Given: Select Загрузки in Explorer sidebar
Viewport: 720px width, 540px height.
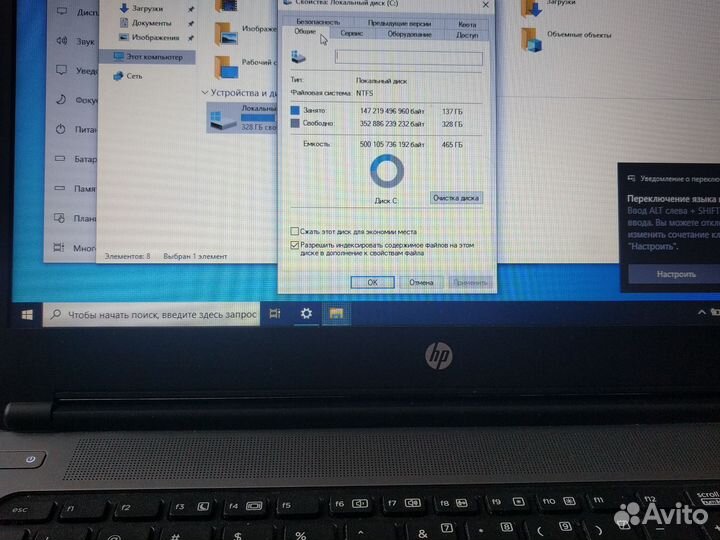Looking at the screenshot, I should pyautogui.click(x=147, y=8).
